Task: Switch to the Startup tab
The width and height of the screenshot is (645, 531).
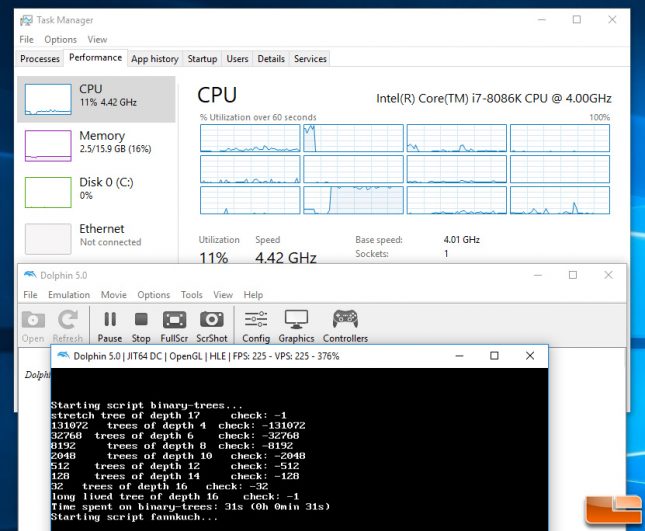Action: 202,59
